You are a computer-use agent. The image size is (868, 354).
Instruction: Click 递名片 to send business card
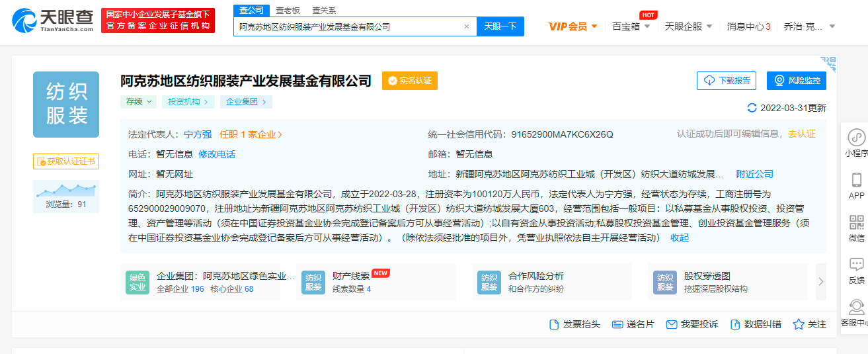tap(633, 324)
